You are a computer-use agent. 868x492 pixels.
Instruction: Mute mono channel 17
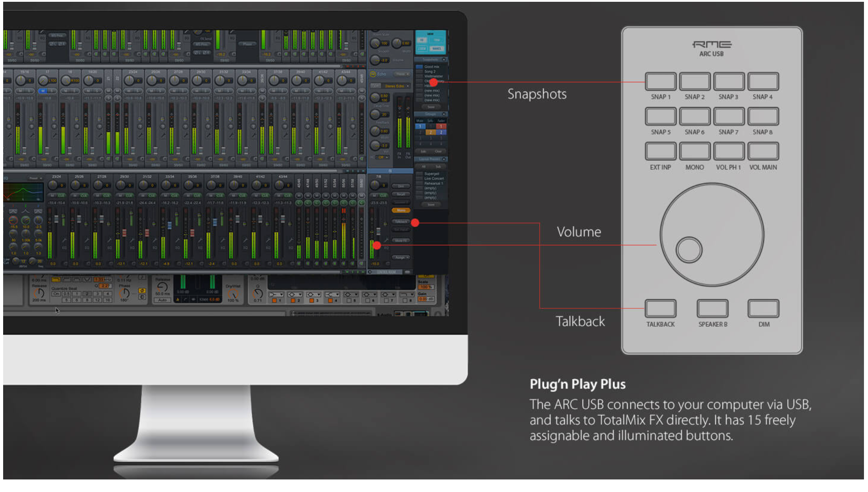pos(43,91)
